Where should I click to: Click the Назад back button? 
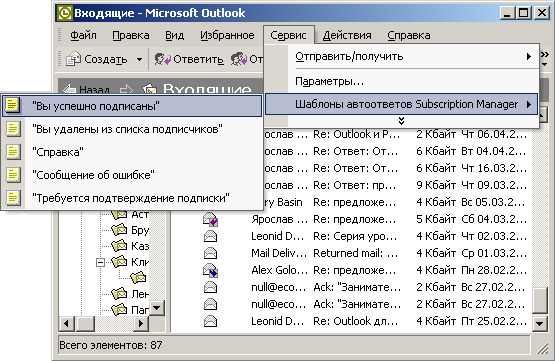(x=87, y=90)
